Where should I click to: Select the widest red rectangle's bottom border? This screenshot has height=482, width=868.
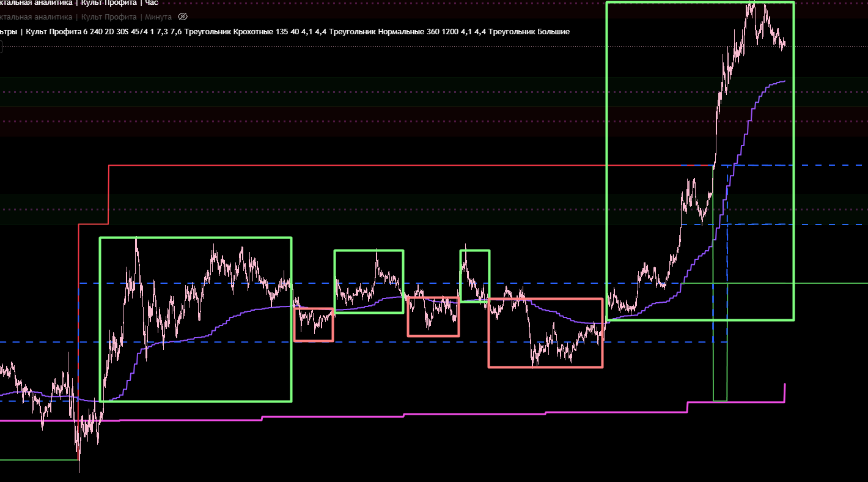coord(545,367)
